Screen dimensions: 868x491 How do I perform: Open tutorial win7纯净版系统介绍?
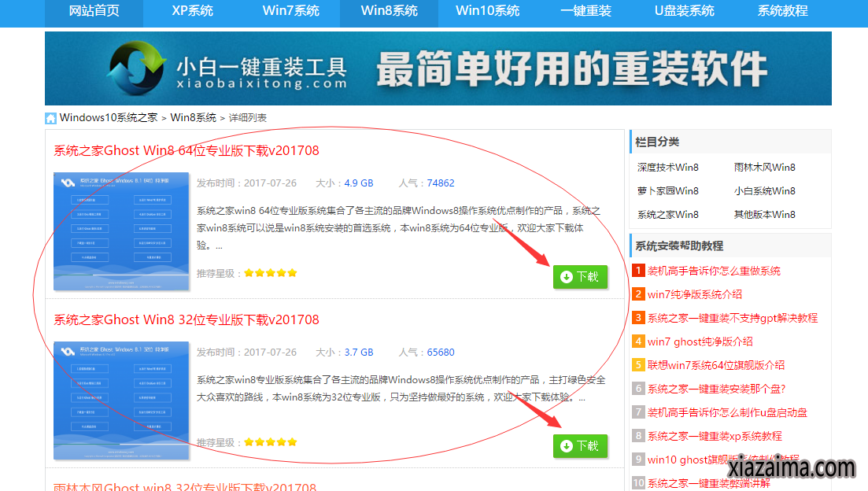click(695, 294)
